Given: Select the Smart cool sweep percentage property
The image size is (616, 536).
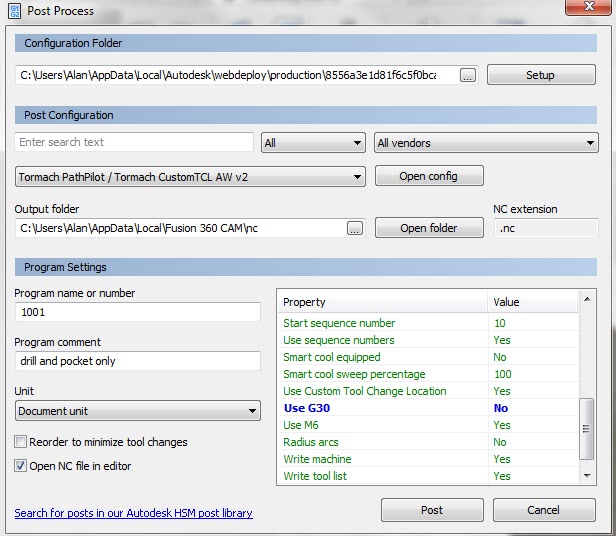Looking at the screenshot, I should point(354,374).
